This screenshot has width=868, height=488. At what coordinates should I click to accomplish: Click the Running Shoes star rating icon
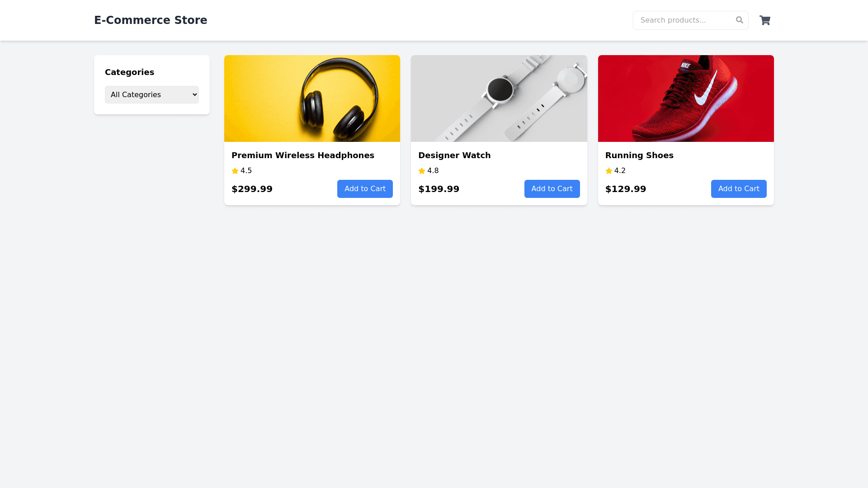tap(609, 171)
